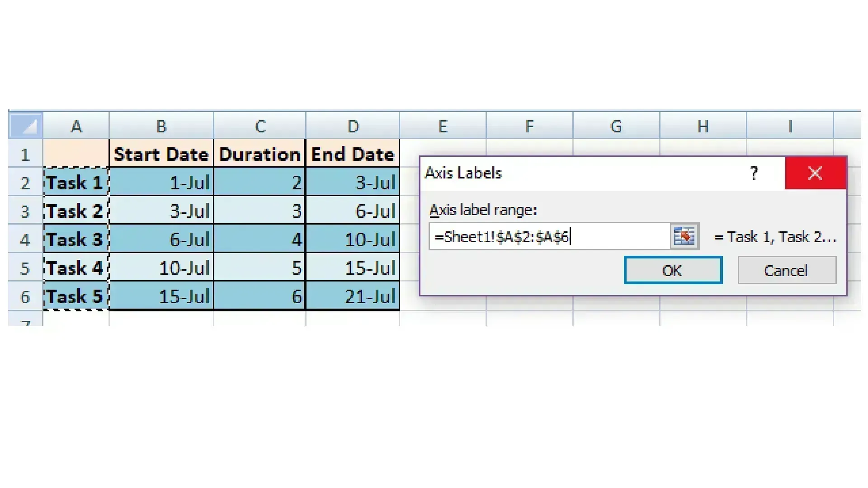Select column B header

pos(161,126)
